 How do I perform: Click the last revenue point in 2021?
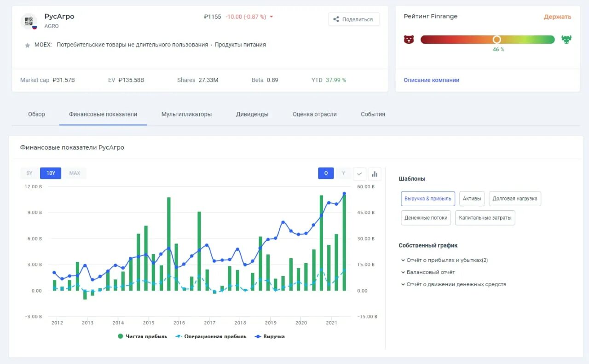tap(344, 194)
